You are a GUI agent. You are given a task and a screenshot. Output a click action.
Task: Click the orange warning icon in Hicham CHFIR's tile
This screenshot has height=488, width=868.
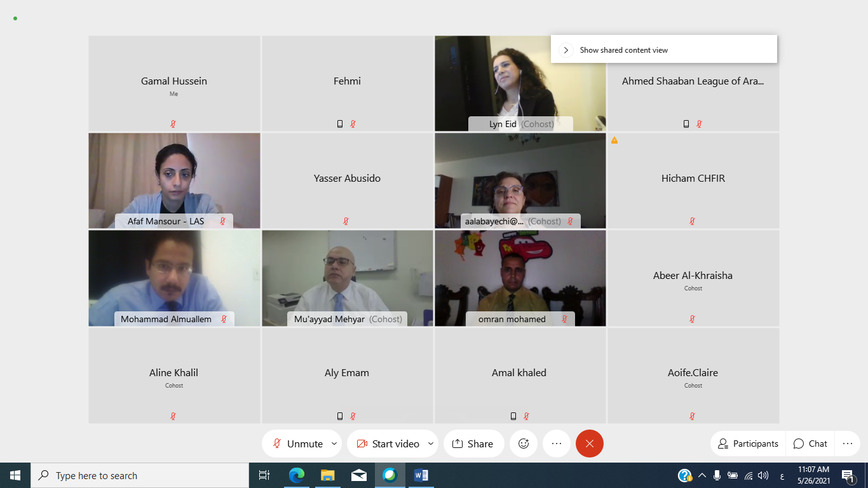tap(614, 140)
